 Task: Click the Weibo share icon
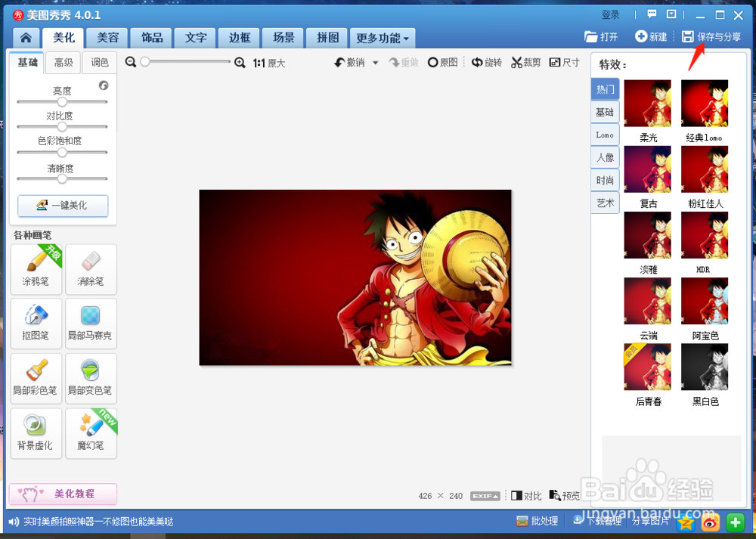[711, 522]
